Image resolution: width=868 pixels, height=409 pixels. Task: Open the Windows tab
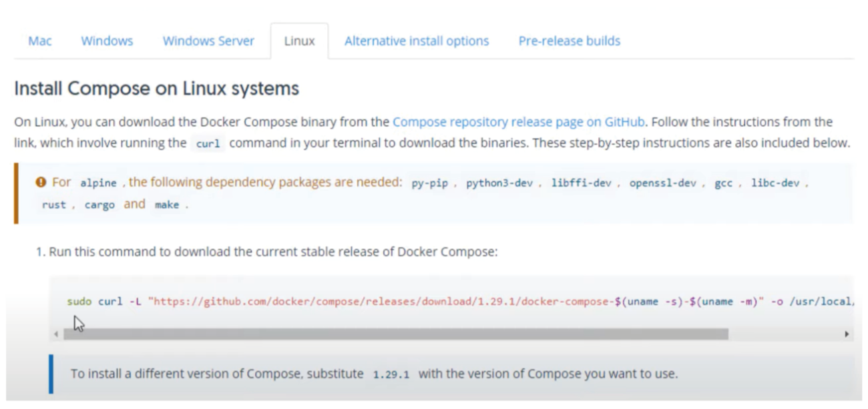click(x=107, y=41)
